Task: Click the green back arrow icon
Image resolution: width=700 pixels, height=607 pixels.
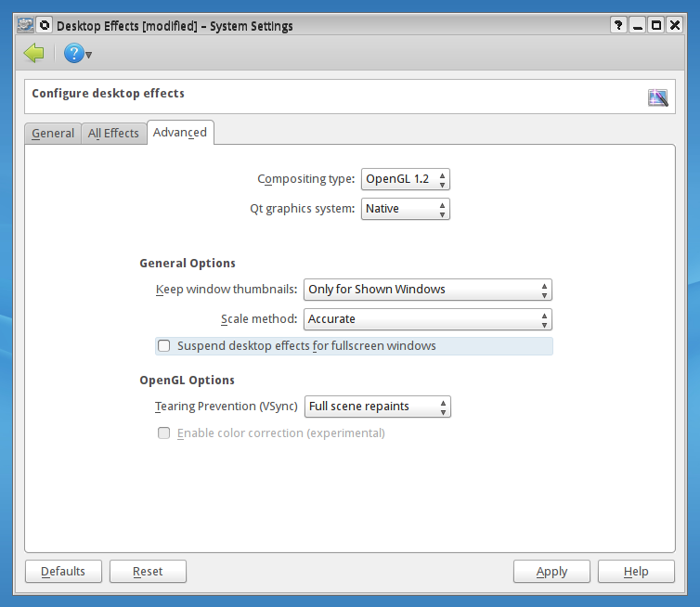Action: (x=34, y=54)
